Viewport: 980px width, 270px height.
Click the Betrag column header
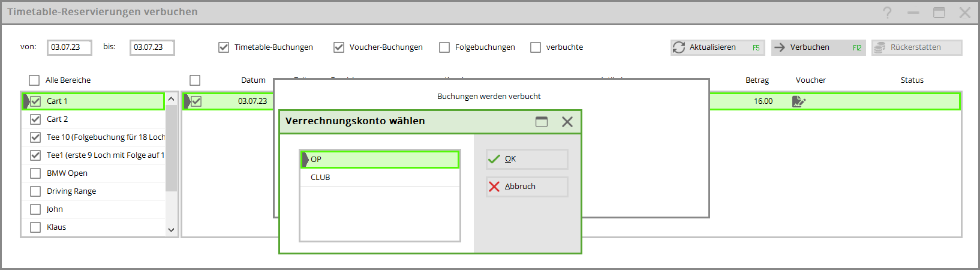pyautogui.click(x=757, y=80)
